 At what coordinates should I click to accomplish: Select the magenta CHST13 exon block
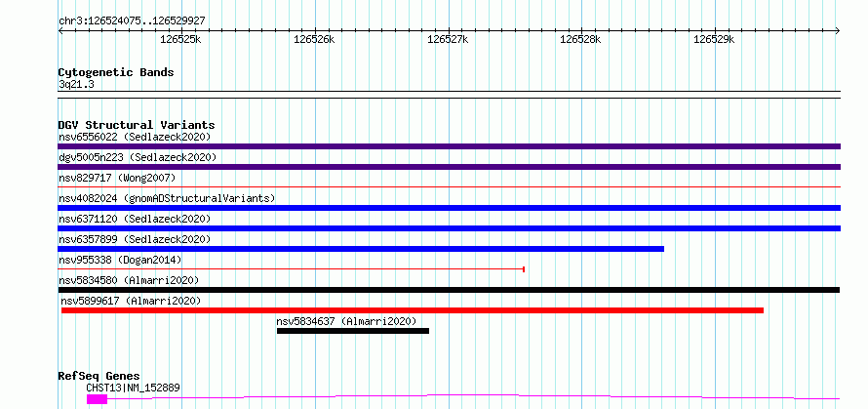pos(97,399)
